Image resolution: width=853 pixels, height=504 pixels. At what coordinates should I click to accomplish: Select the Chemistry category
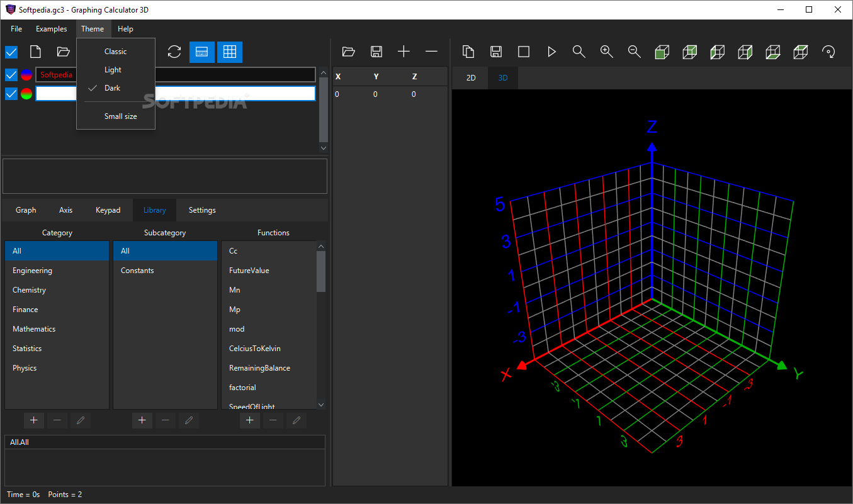click(57, 290)
